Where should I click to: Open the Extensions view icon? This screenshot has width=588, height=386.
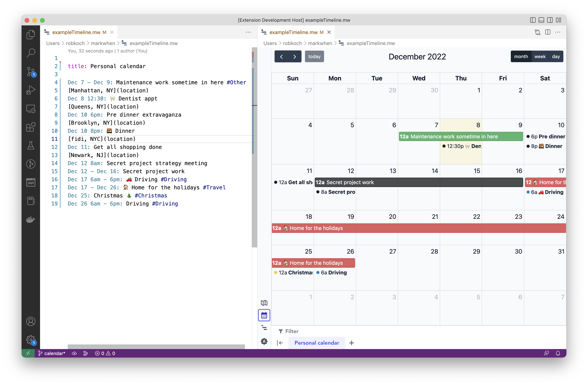click(31, 127)
